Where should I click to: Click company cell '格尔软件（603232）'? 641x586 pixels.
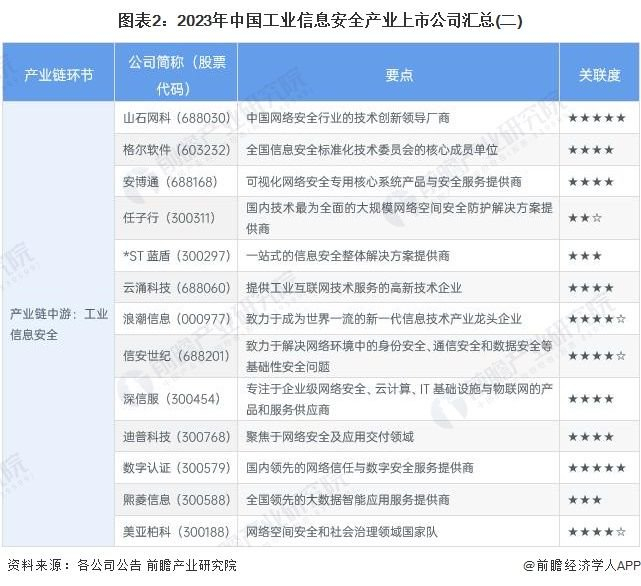177,150
